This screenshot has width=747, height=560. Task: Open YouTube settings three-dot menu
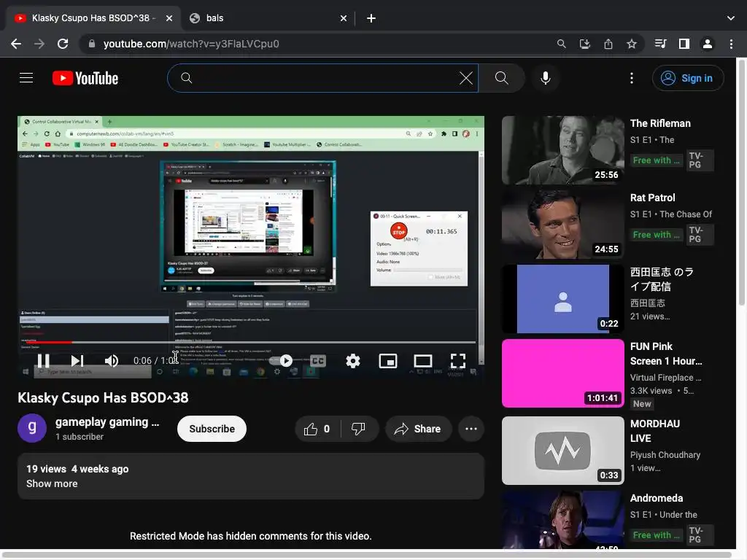coord(632,78)
